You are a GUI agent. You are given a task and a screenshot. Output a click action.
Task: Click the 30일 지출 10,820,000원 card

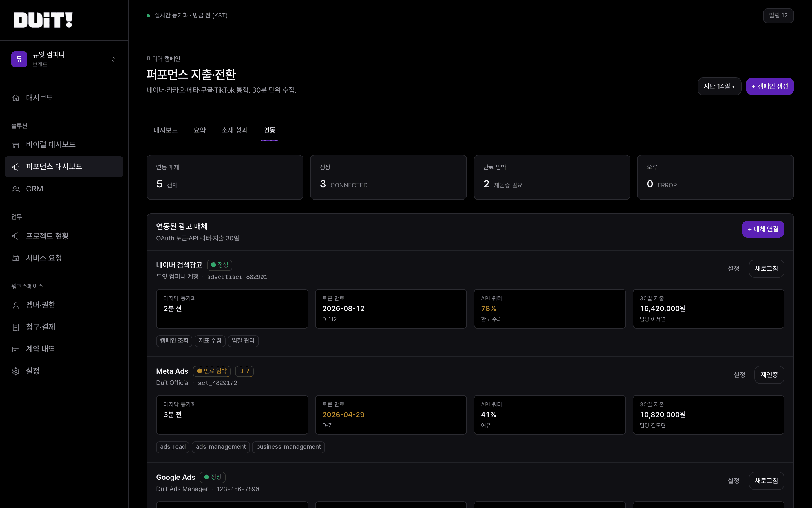pyautogui.click(x=708, y=415)
